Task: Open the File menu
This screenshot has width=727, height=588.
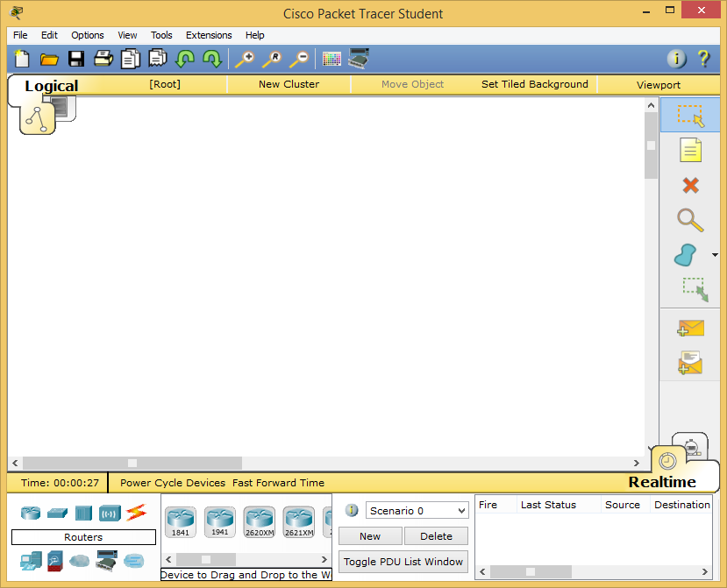Action: 20,35
